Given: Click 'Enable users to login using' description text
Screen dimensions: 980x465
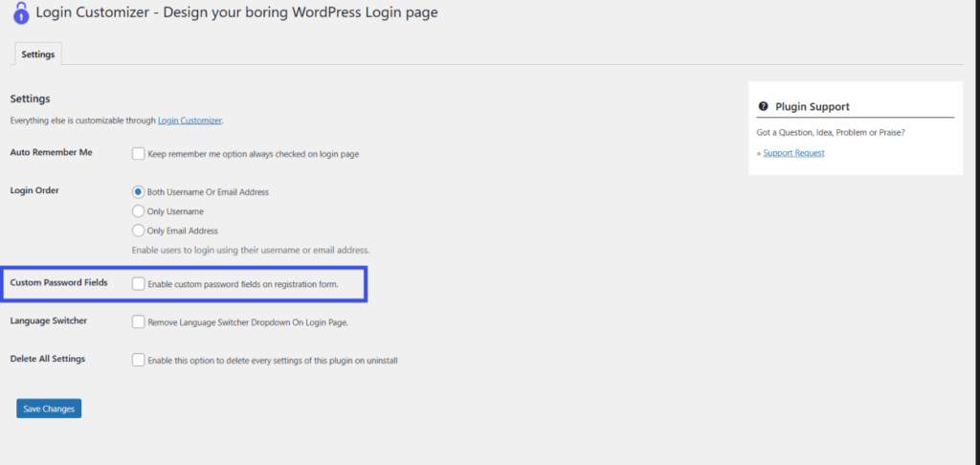Looking at the screenshot, I should [251, 250].
